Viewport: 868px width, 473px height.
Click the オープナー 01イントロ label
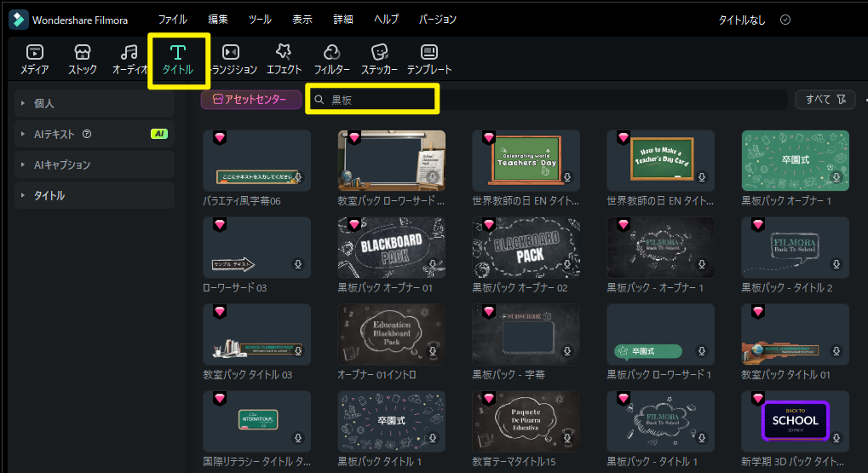[x=377, y=375]
